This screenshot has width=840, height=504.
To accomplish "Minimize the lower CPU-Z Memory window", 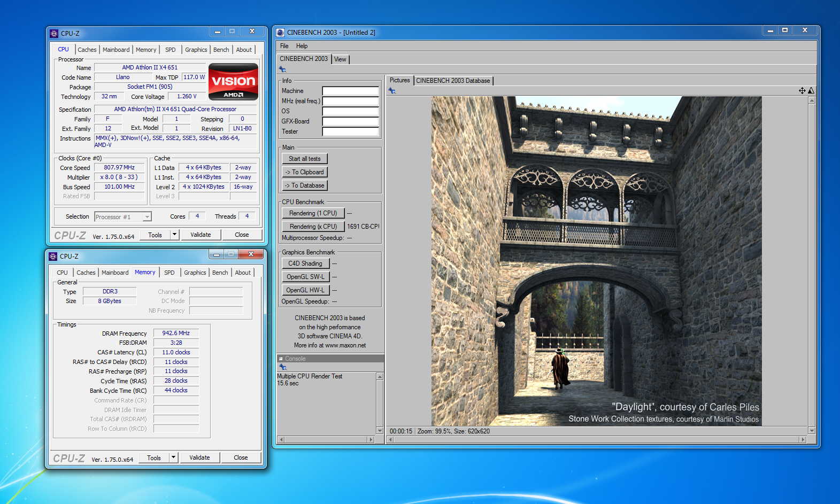I will point(217,254).
